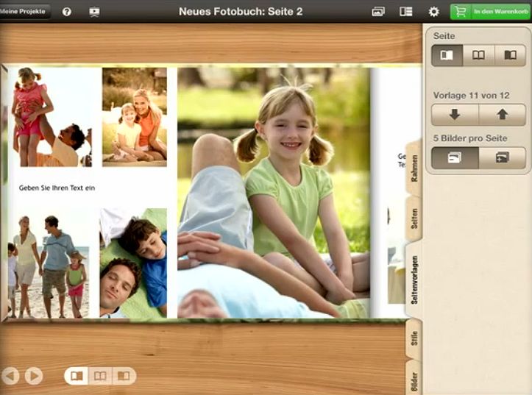Click the In den Warenkorb button

tap(491, 12)
